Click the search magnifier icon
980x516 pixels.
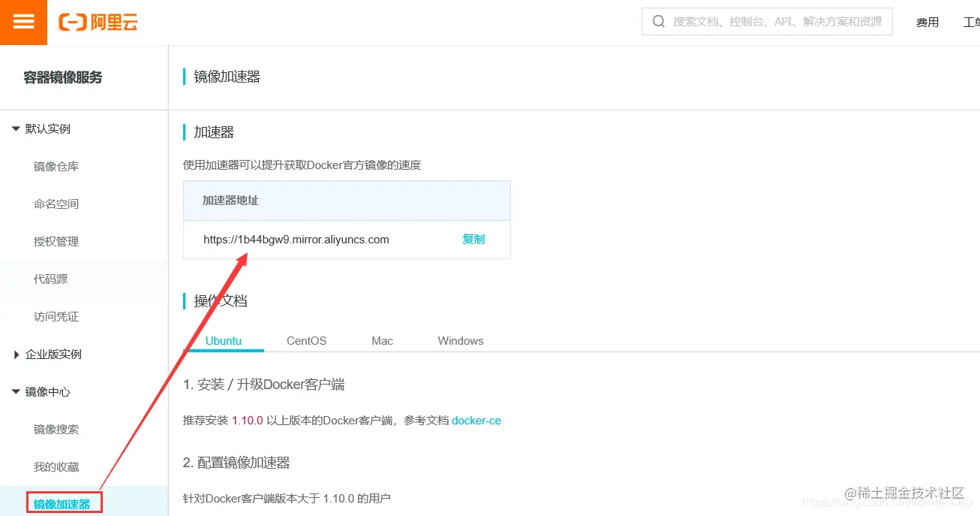point(658,21)
